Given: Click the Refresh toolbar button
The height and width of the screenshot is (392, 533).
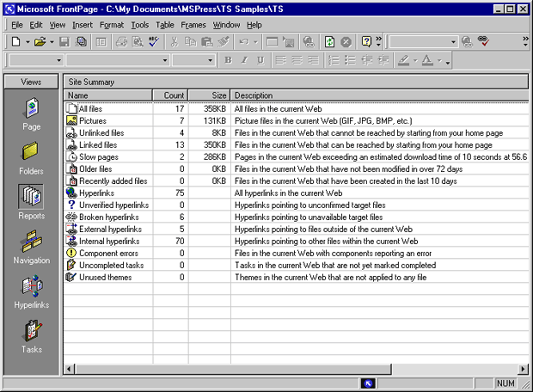Looking at the screenshot, I should (x=330, y=41).
